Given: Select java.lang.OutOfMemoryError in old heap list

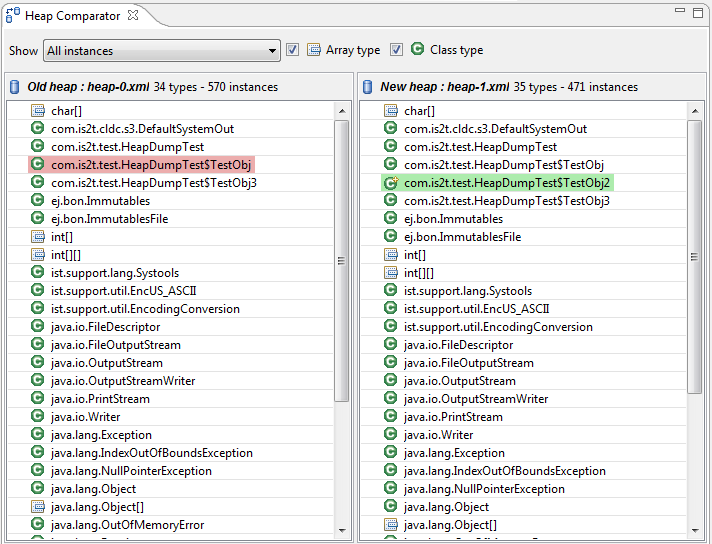Looking at the screenshot, I should coord(127,525).
